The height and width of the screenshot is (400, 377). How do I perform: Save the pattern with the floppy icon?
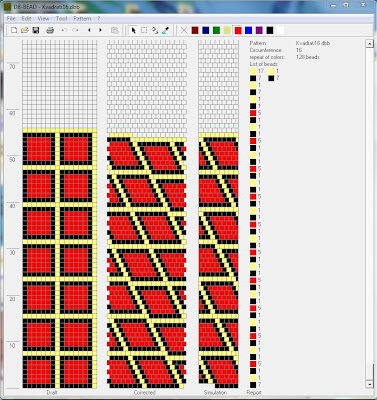[x=36, y=30]
